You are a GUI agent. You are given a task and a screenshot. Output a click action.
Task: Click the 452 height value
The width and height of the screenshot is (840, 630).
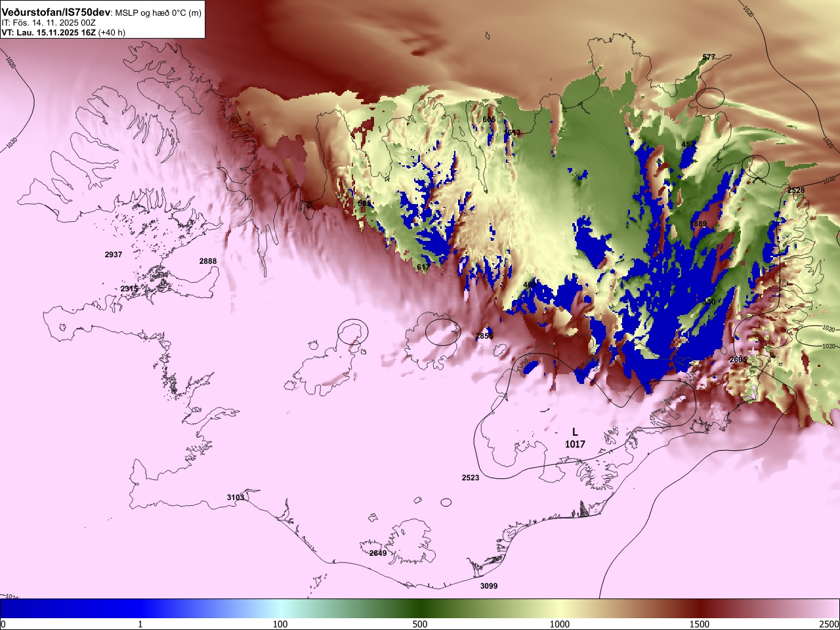tap(688, 144)
